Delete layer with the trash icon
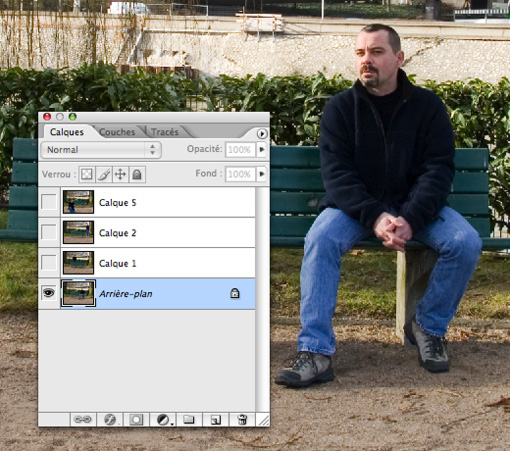Screen dimensions: 510x451 click(x=242, y=419)
